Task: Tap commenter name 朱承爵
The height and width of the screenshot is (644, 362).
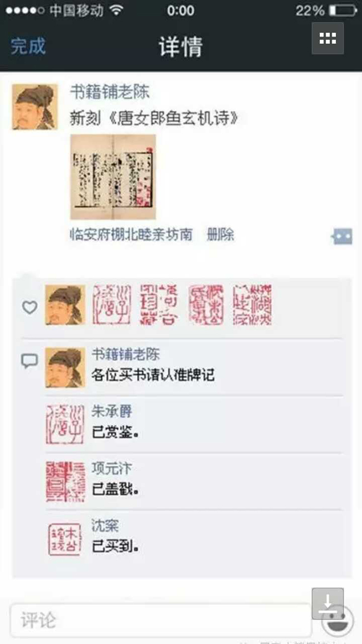Action: (x=111, y=411)
